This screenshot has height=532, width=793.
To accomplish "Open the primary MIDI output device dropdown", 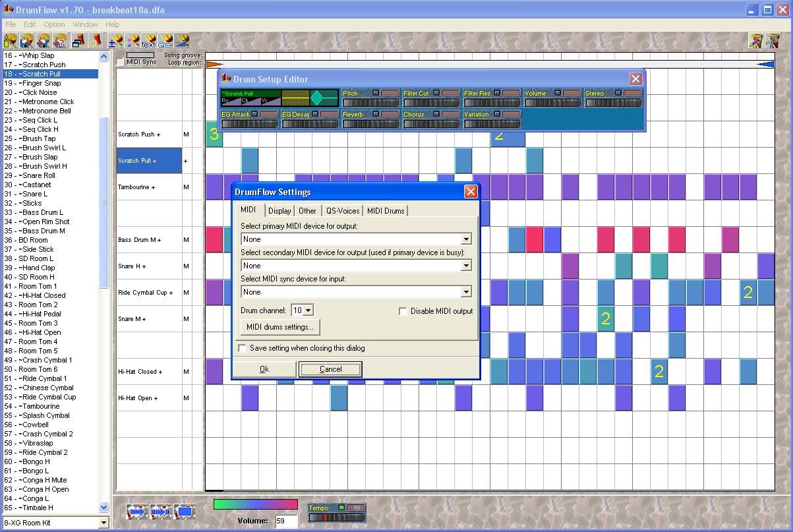I will (466, 239).
